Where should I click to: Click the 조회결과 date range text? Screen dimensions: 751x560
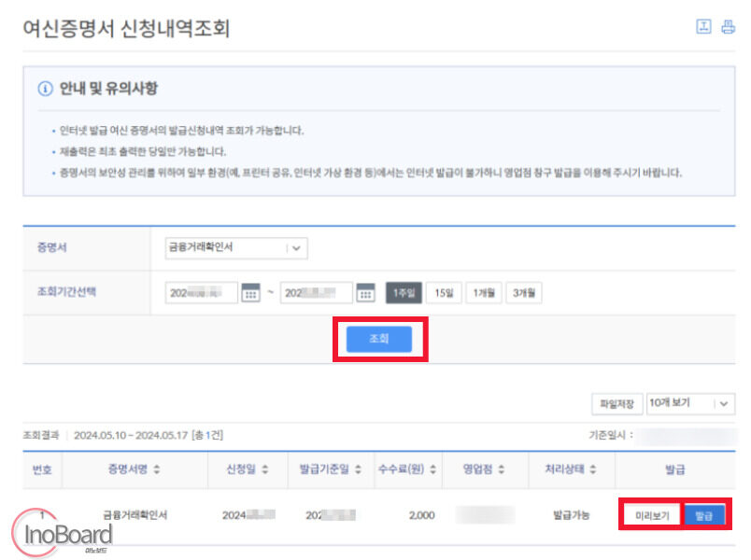pyautogui.click(x=130, y=435)
